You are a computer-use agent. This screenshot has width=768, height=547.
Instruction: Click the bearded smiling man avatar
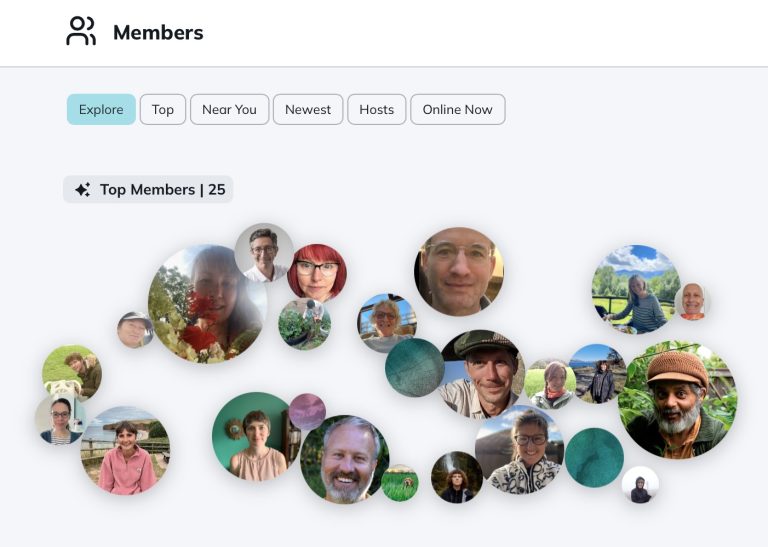344,460
